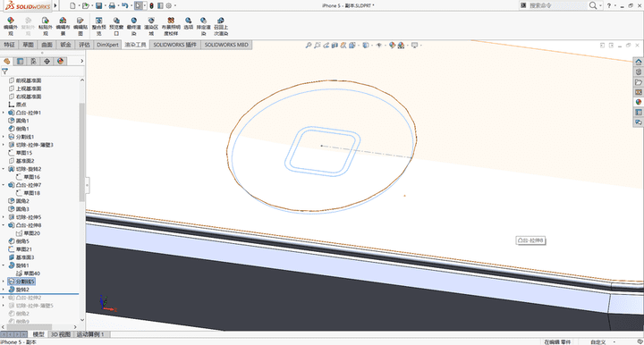Switch to the SOLIDWORKS 插件 tab
644x345 pixels.
coord(175,45)
